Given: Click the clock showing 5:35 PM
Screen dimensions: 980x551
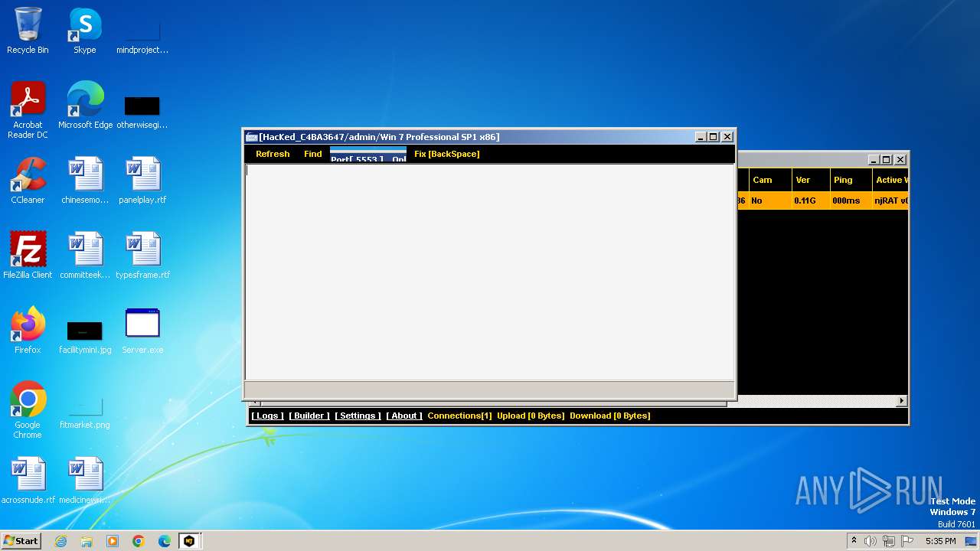Looking at the screenshot, I should pyautogui.click(x=940, y=541).
